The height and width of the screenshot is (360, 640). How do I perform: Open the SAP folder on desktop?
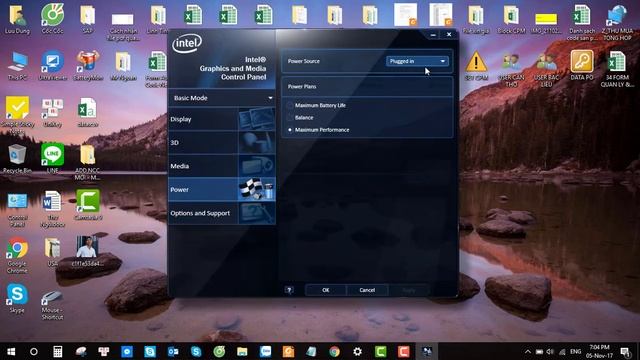click(x=87, y=19)
